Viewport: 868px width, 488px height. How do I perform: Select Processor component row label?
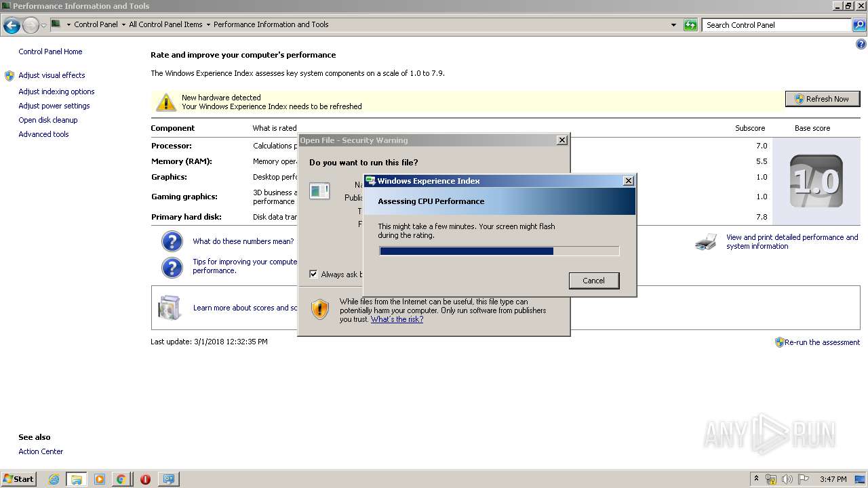pos(171,146)
